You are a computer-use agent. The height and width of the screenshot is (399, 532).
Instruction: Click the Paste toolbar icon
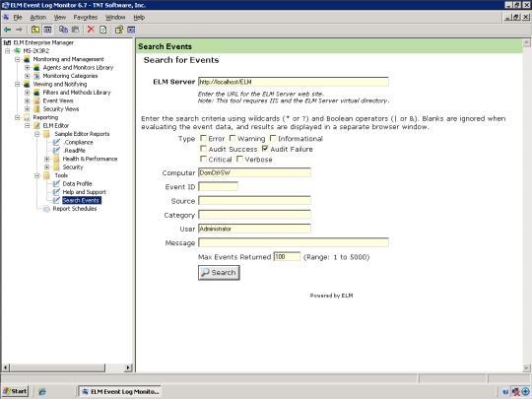pyautogui.click(x=75, y=30)
